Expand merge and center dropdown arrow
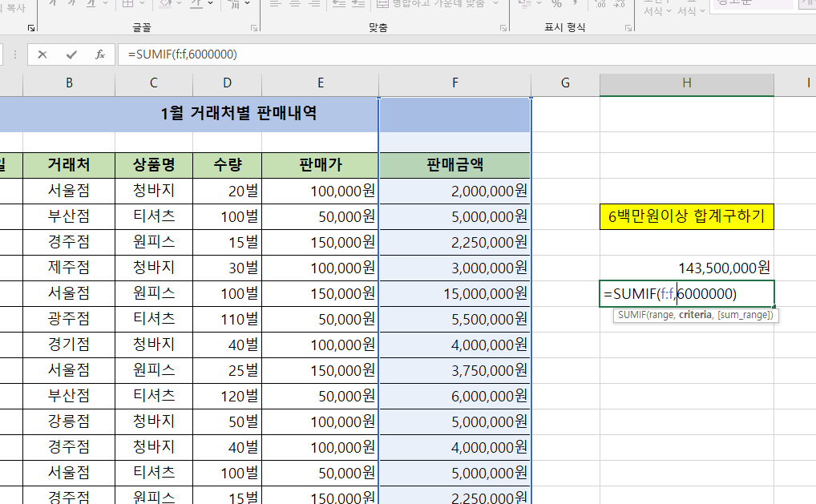Image resolution: width=816 pixels, height=504 pixels. coord(495,4)
